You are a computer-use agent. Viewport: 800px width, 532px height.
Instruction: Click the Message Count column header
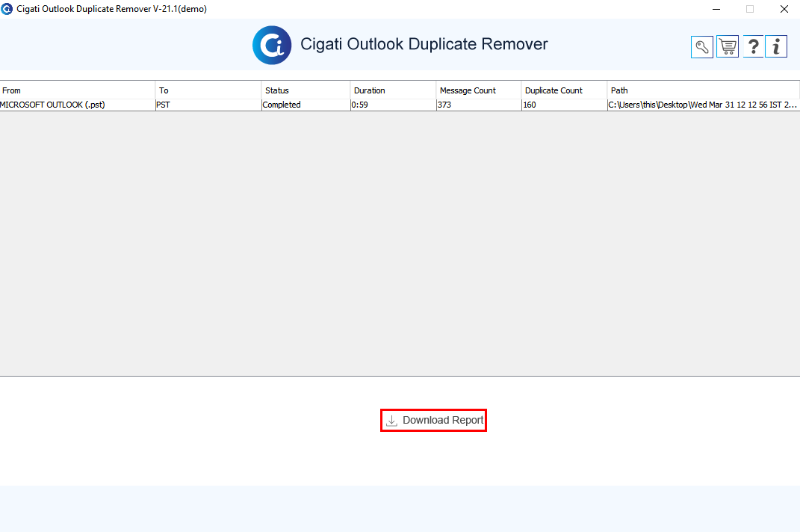click(479, 90)
